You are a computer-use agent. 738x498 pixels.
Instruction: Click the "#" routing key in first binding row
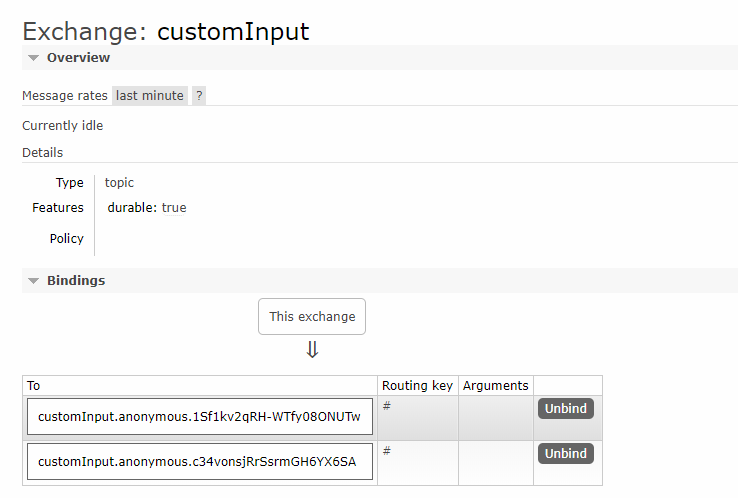pyautogui.click(x=386, y=405)
